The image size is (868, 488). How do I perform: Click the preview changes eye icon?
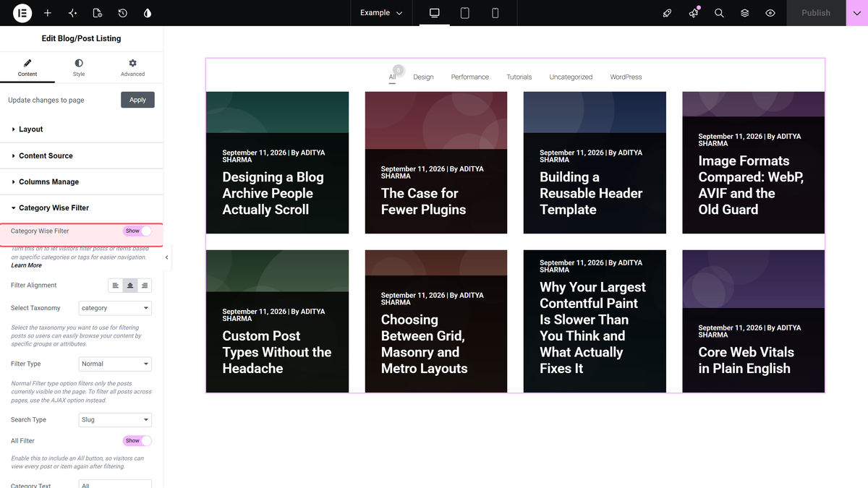pos(770,13)
